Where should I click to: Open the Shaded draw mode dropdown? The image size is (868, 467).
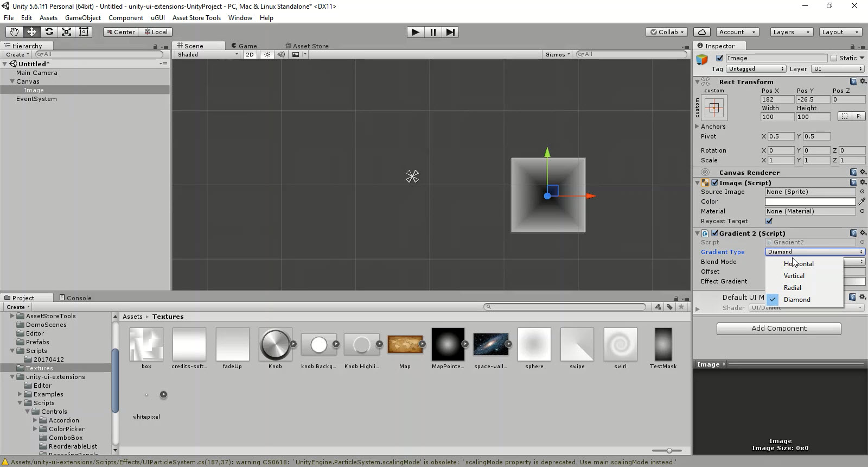coord(208,54)
